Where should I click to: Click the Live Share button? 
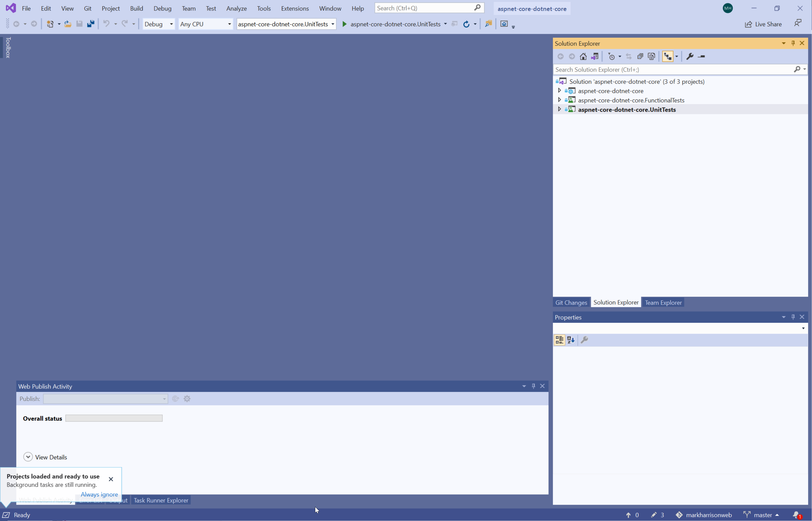[x=763, y=24]
